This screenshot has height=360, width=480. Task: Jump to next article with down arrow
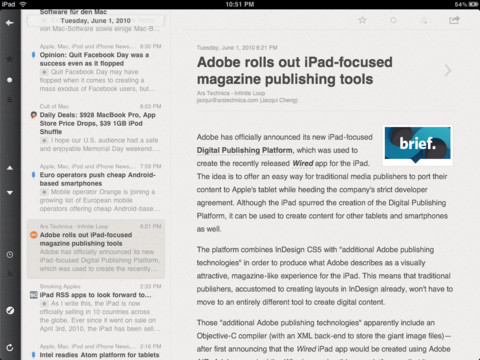(x=10, y=193)
